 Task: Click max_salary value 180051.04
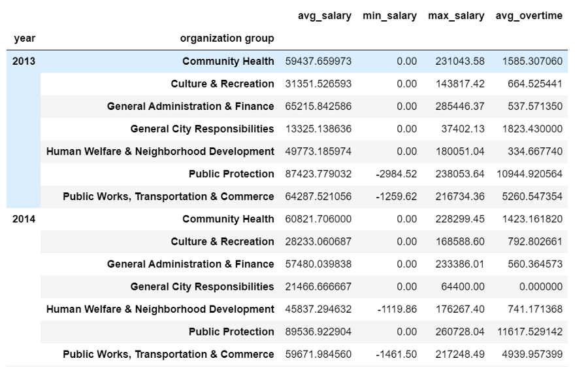tap(460, 151)
